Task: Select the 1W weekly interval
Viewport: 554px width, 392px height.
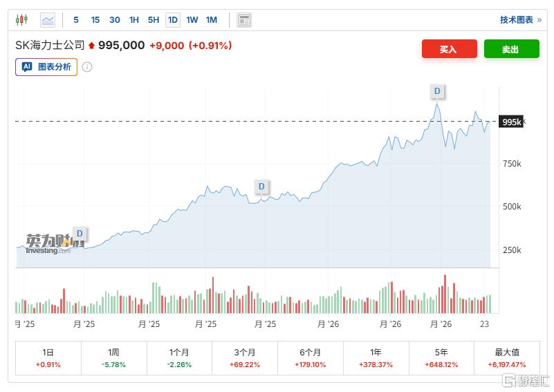Action: pos(192,20)
